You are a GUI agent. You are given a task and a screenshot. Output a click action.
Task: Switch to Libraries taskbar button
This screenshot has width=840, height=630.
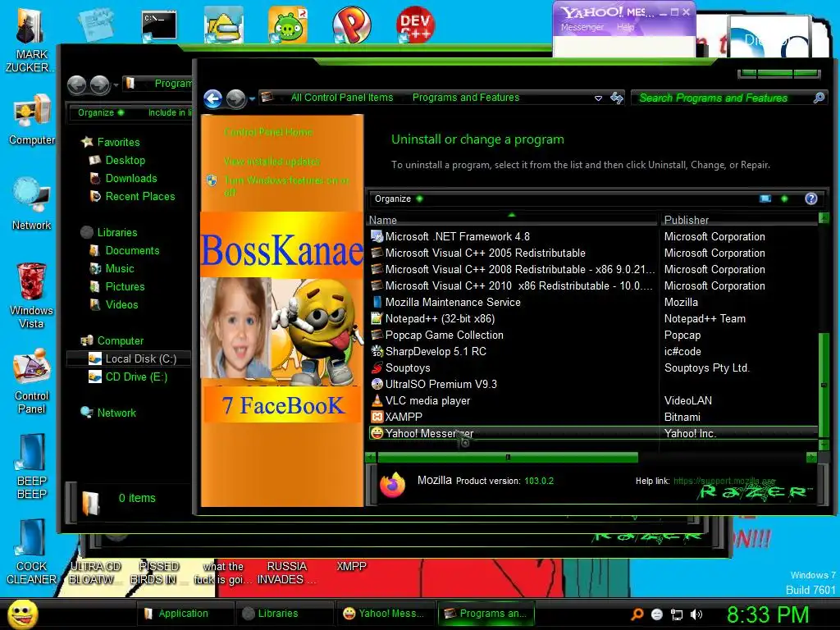[284, 614]
